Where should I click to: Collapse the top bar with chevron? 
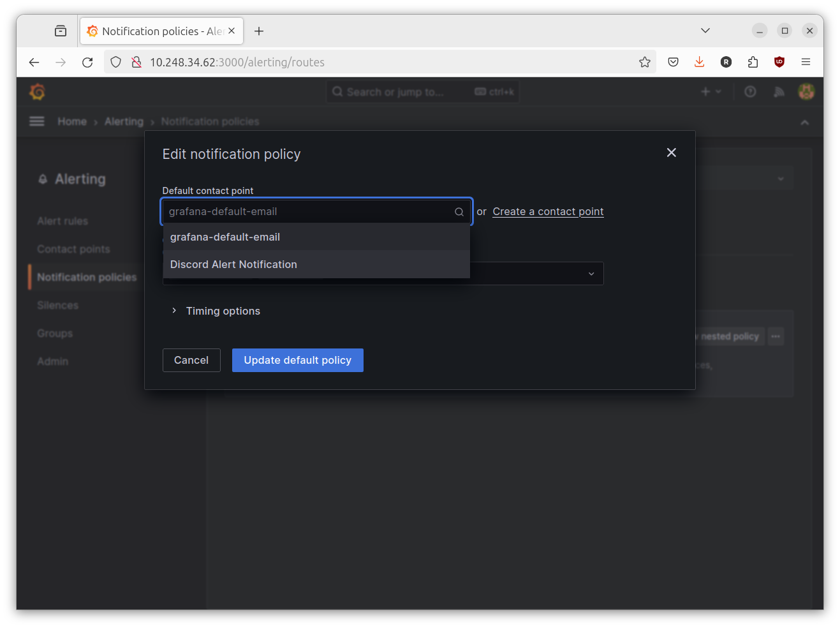(805, 122)
